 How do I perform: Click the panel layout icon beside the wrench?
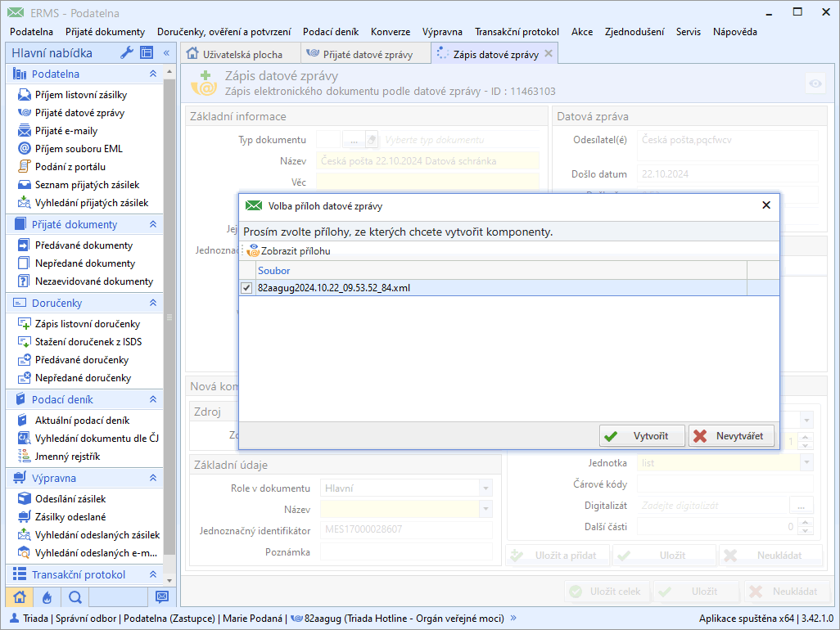click(x=147, y=53)
